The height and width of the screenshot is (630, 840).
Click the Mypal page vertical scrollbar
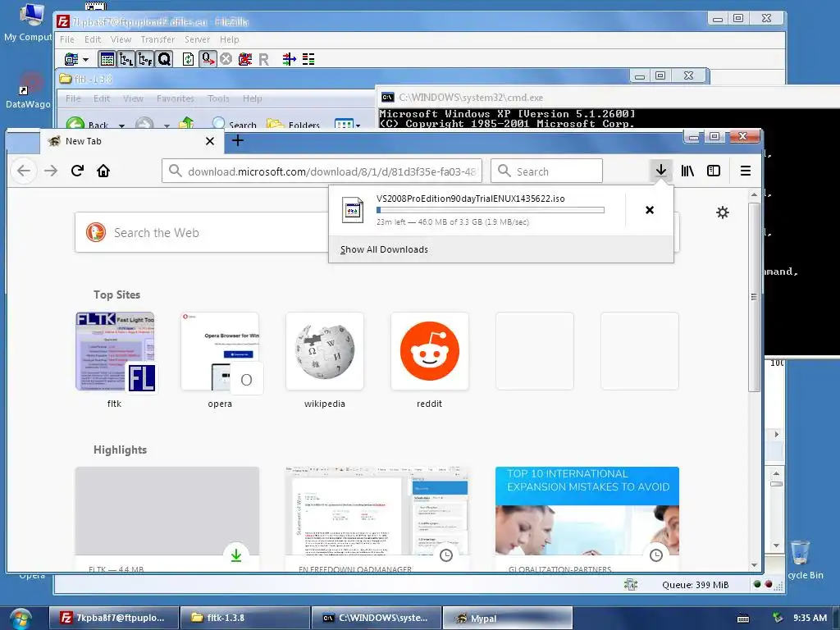(754, 297)
